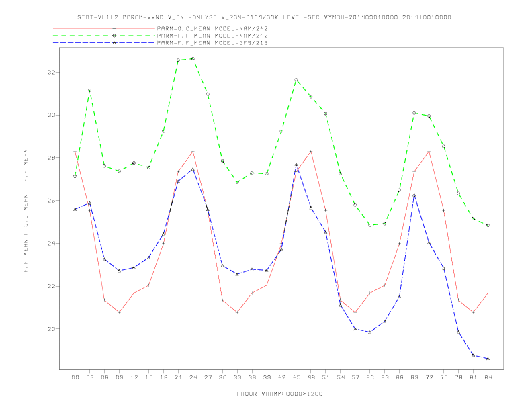Click the x-axis tick label 21
This screenshot has width=532, height=411.
178,377
